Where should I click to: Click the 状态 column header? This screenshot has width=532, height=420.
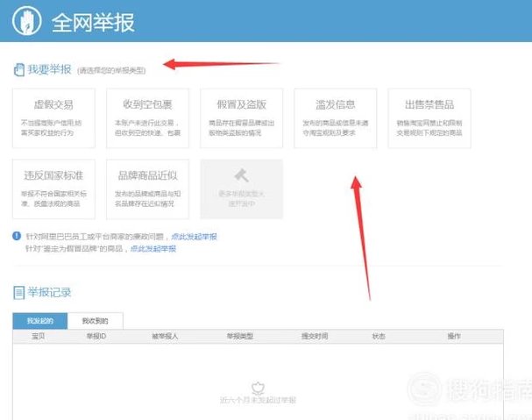pos(379,336)
